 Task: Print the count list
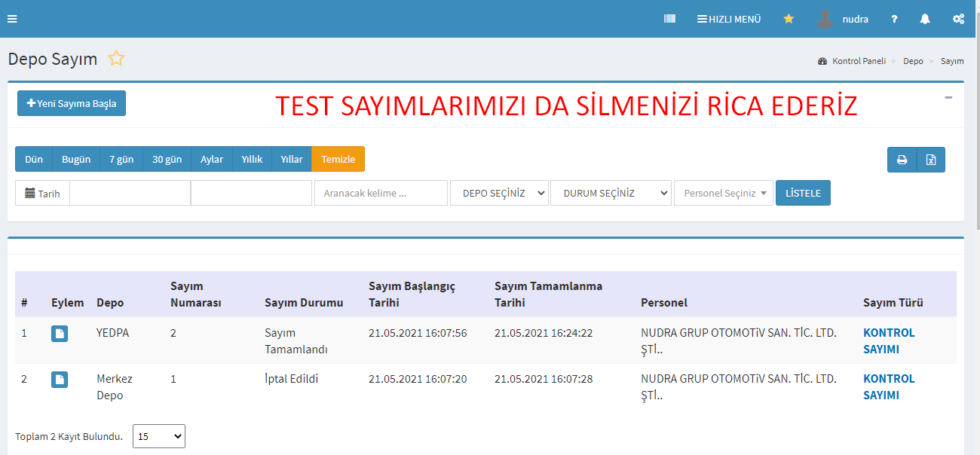pyautogui.click(x=902, y=160)
